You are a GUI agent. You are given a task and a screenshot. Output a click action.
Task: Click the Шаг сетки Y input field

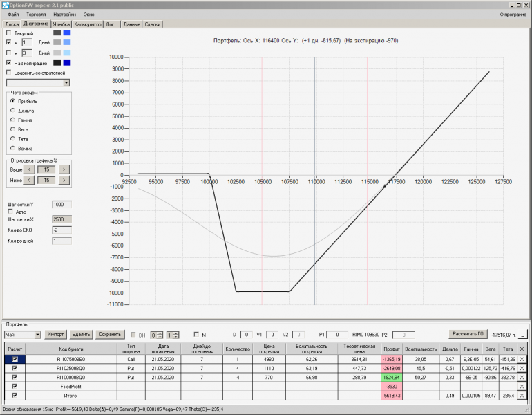(x=61, y=205)
